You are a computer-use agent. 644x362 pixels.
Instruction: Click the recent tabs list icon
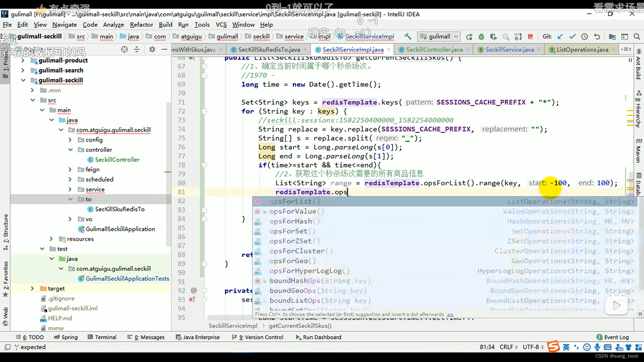(x=626, y=49)
